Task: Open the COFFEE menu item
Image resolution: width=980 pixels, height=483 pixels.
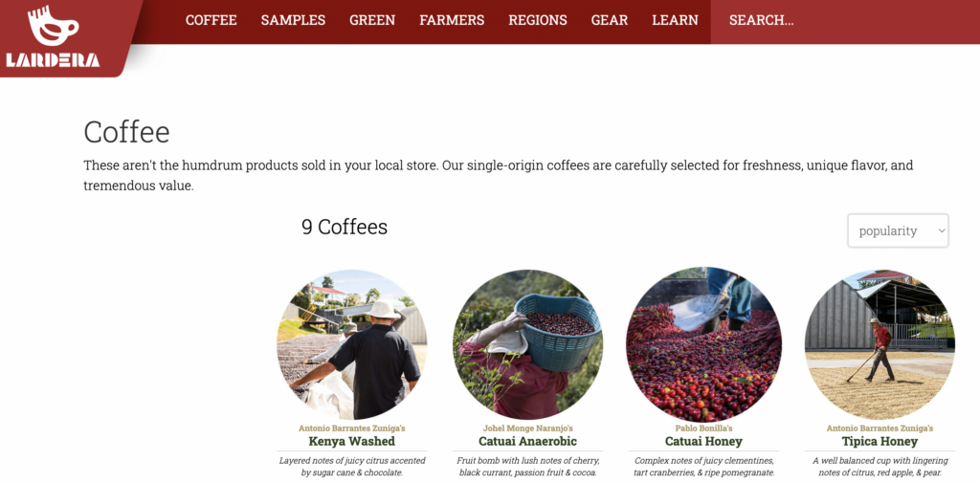Action: (x=212, y=20)
